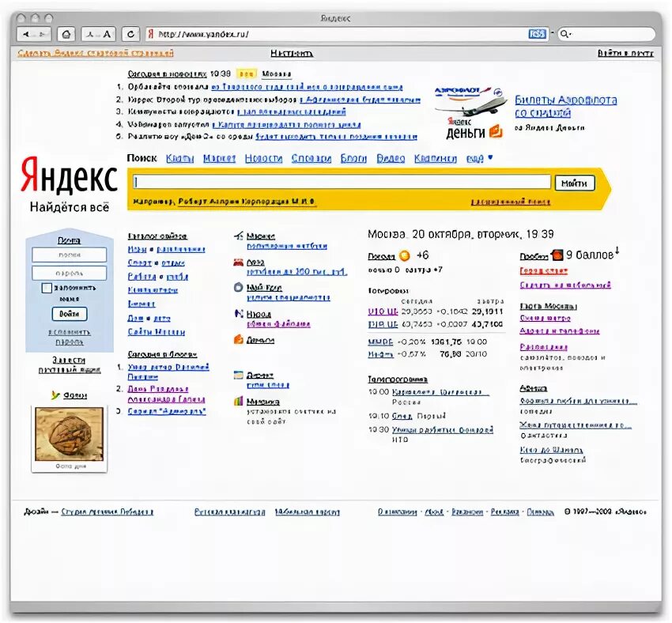The image size is (672, 623).
Task: Click the Маркет service icon
Action: 238,236
